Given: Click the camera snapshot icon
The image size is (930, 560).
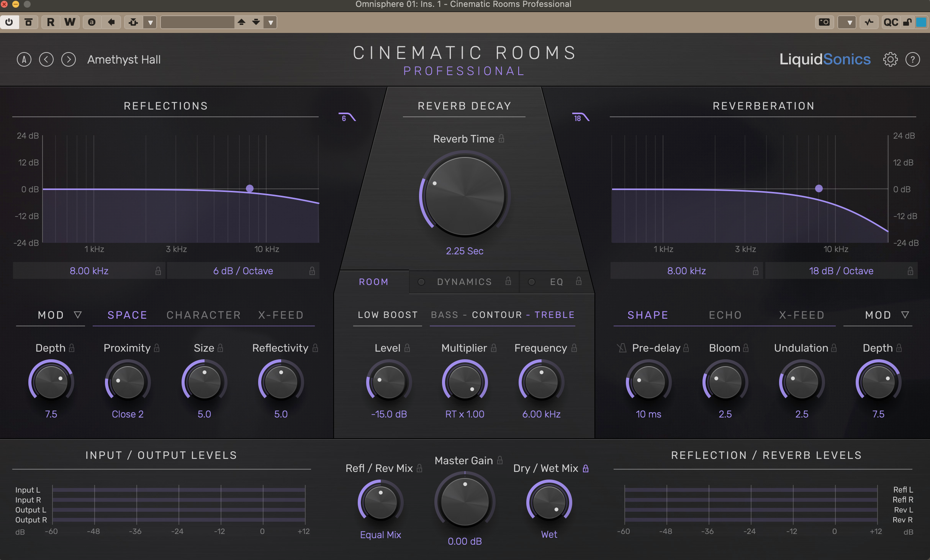Looking at the screenshot, I should click(x=824, y=22).
